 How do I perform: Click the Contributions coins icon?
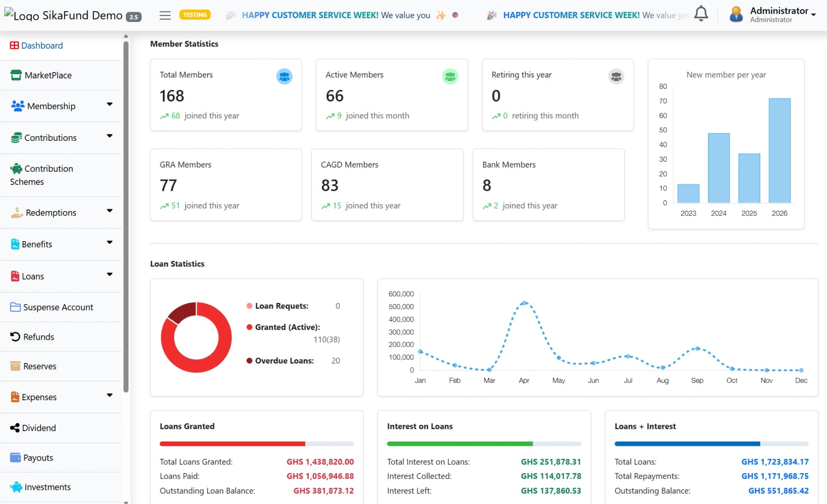coord(16,137)
